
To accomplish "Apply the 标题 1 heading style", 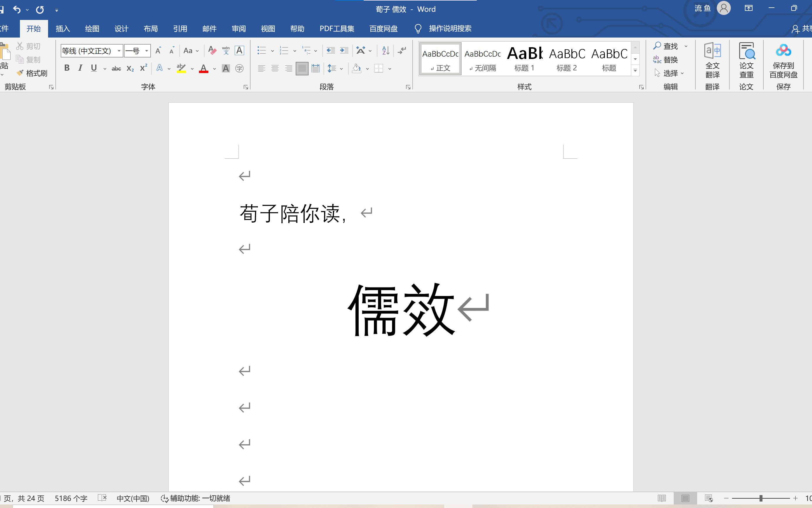I will (x=525, y=59).
